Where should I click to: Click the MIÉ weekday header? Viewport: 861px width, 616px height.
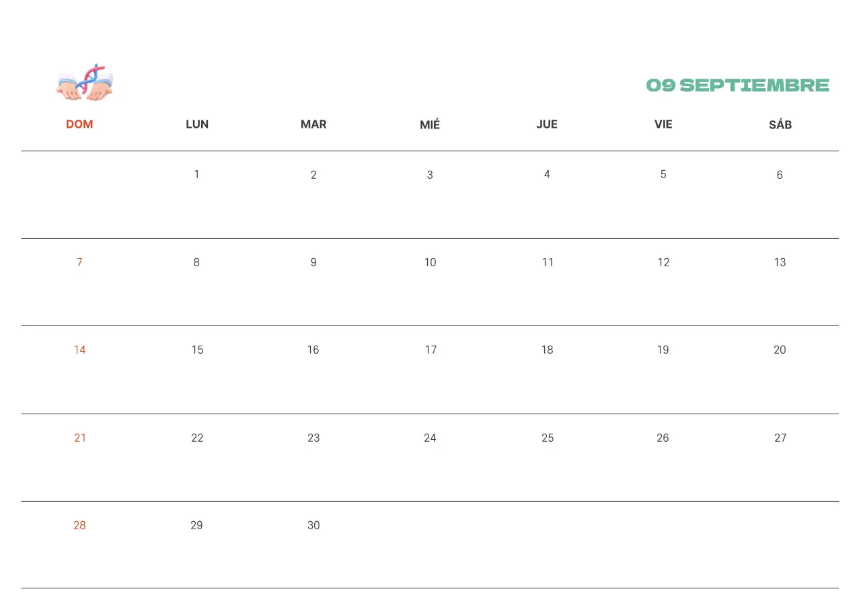(x=430, y=125)
